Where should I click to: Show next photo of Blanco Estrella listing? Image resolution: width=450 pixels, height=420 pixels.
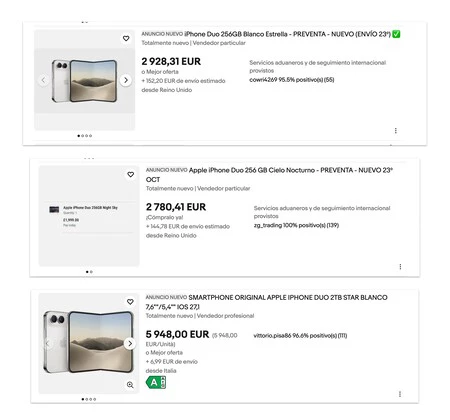126,80
